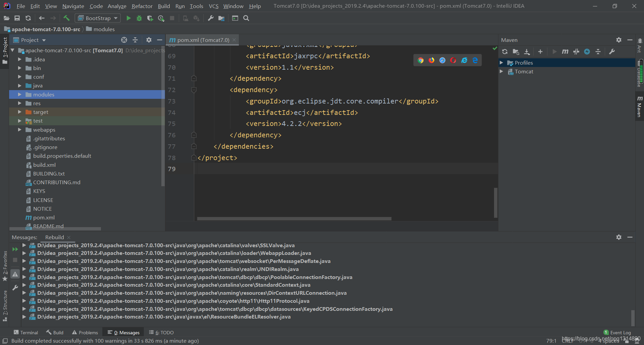Toggle the Ant tool window stripe
Viewport: 644px width, 345px height.
pyautogui.click(x=640, y=45)
